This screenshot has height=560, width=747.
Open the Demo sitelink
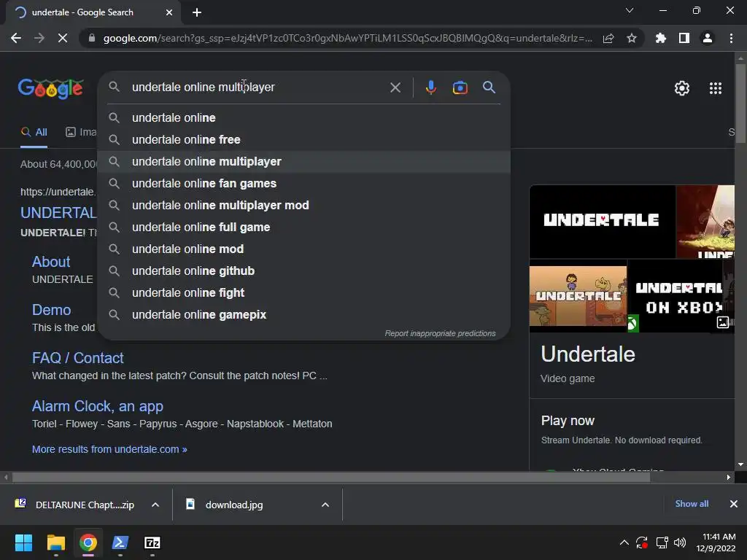pos(52,309)
